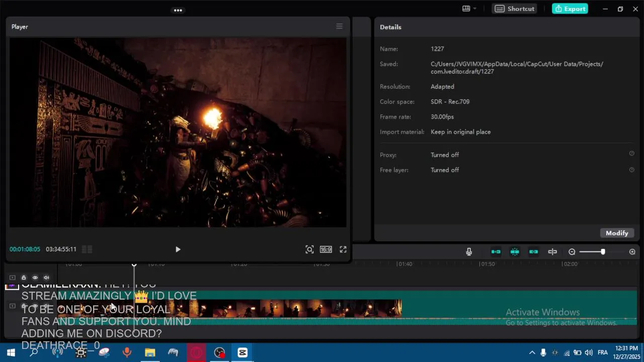This screenshot has width=644, height=362.
Task: Open the CapCut taskbar icon
Action: coord(243,352)
